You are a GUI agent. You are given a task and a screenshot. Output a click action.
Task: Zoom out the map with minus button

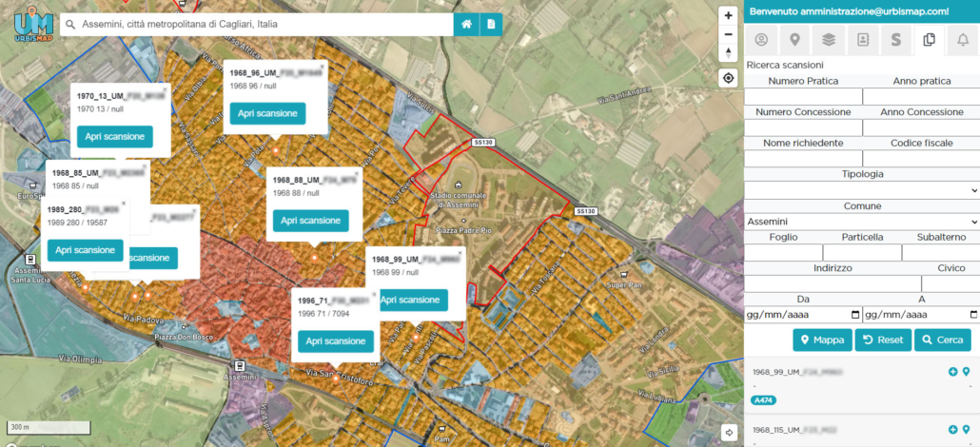coord(728,34)
